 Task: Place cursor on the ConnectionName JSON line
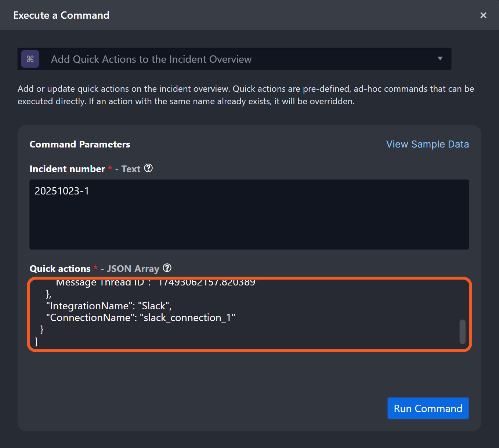coord(141,318)
